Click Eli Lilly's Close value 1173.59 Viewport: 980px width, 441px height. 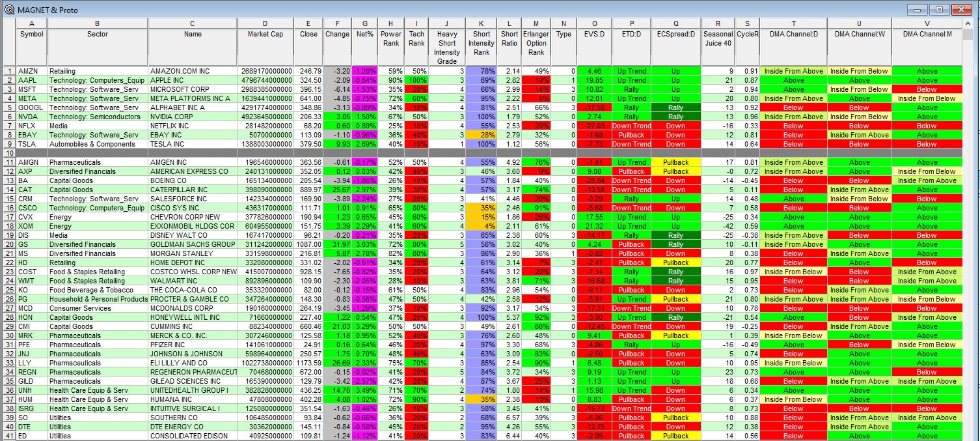coord(308,363)
